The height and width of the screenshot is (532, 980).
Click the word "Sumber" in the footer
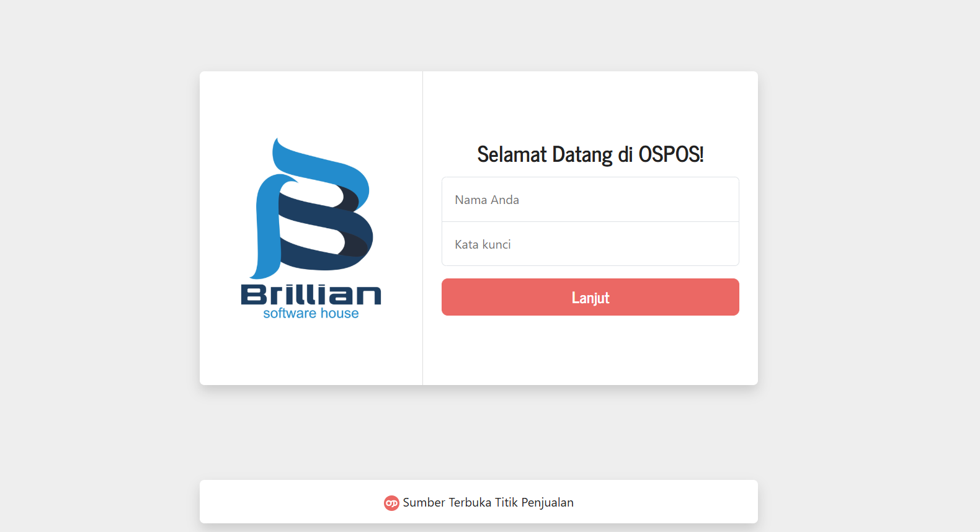(x=424, y=502)
